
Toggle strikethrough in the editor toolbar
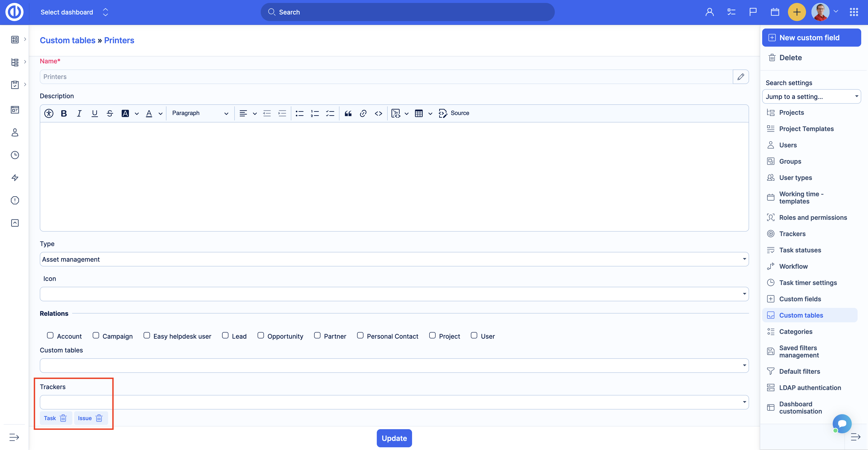(109, 113)
